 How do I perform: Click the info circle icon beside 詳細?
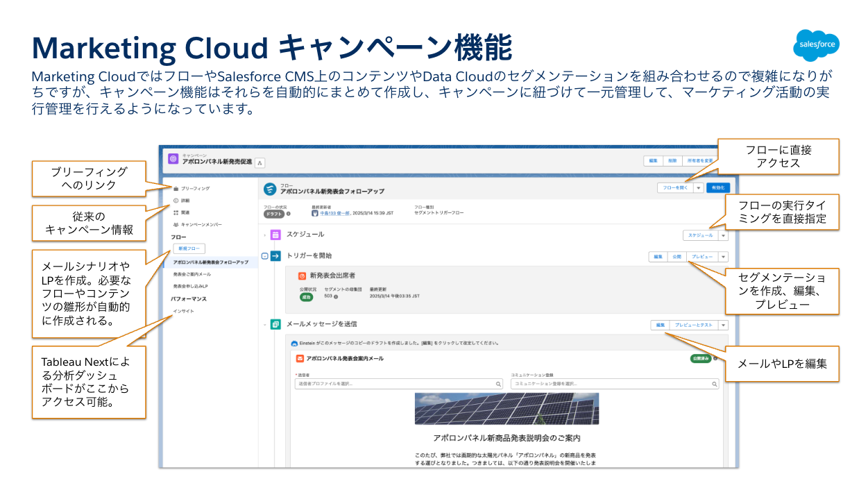coord(176,201)
